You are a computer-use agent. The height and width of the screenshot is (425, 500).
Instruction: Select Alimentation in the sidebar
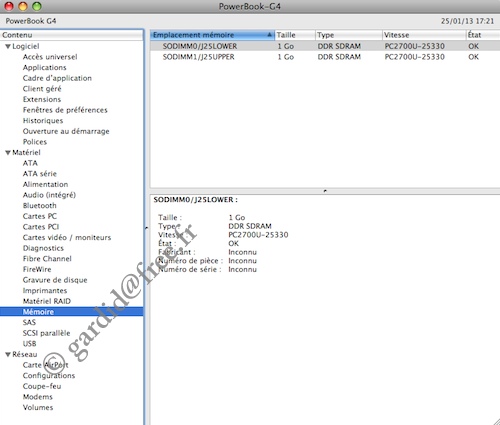(x=45, y=184)
